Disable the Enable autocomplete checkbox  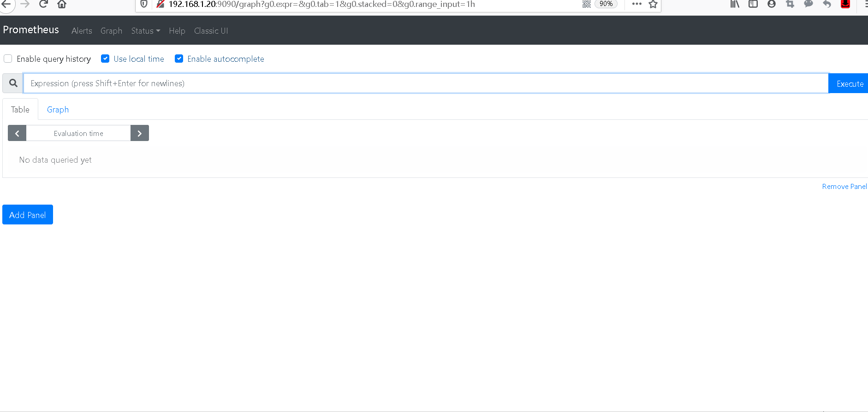coord(179,59)
